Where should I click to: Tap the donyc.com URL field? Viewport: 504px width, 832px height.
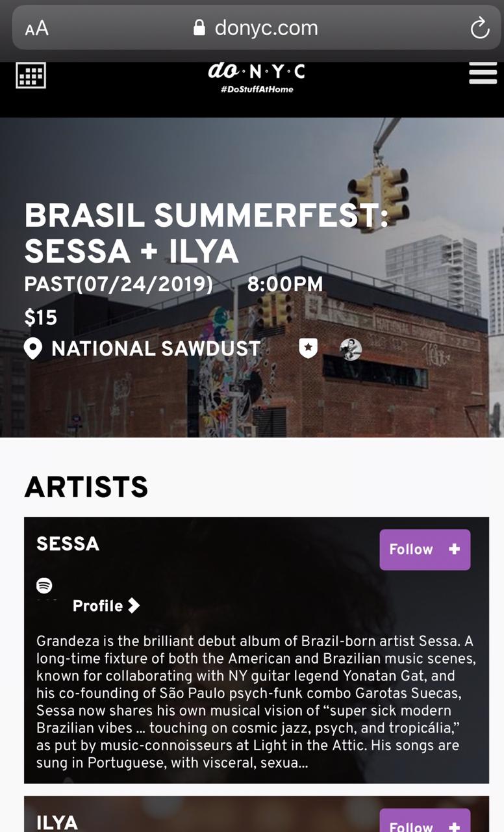pyautogui.click(x=266, y=28)
